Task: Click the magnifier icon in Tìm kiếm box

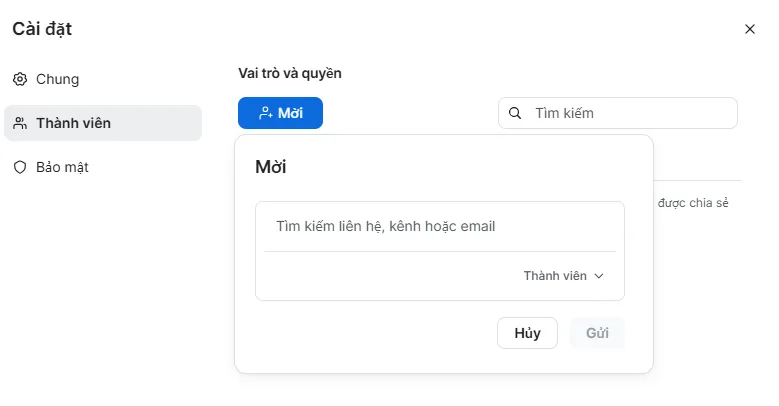Action: pyautogui.click(x=515, y=113)
